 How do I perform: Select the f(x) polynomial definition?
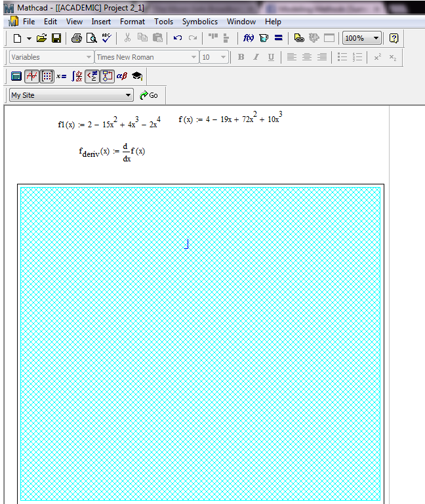[x=230, y=117]
